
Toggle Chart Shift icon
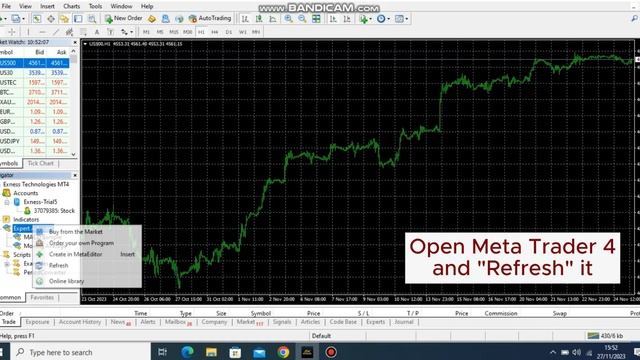click(347, 18)
